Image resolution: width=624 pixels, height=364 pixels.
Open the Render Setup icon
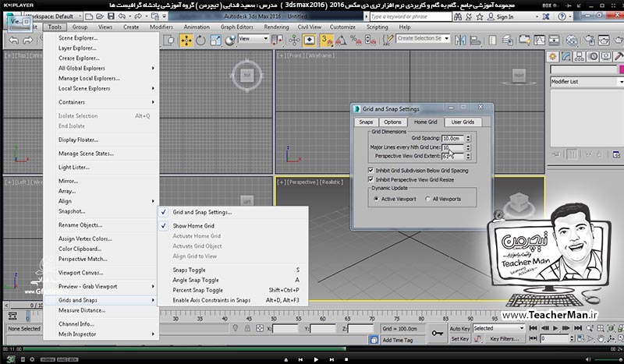(x=590, y=41)
